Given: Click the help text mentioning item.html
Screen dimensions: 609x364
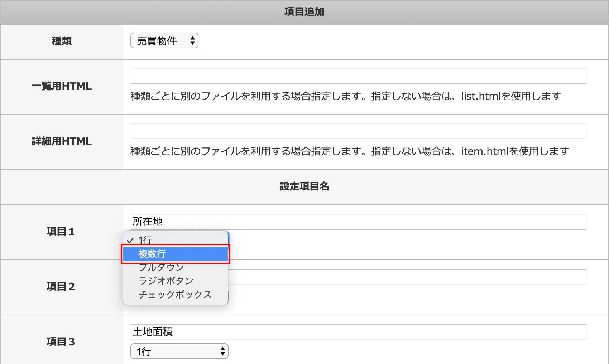Looking at the screenshot, I should [350, 151].
